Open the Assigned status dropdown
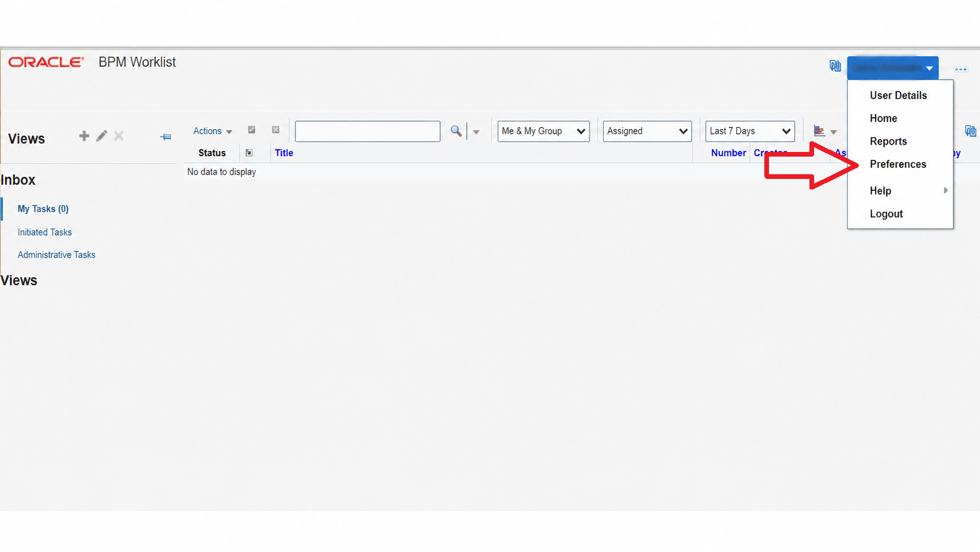This screenshot has width=980, height=552. [647, 131]
